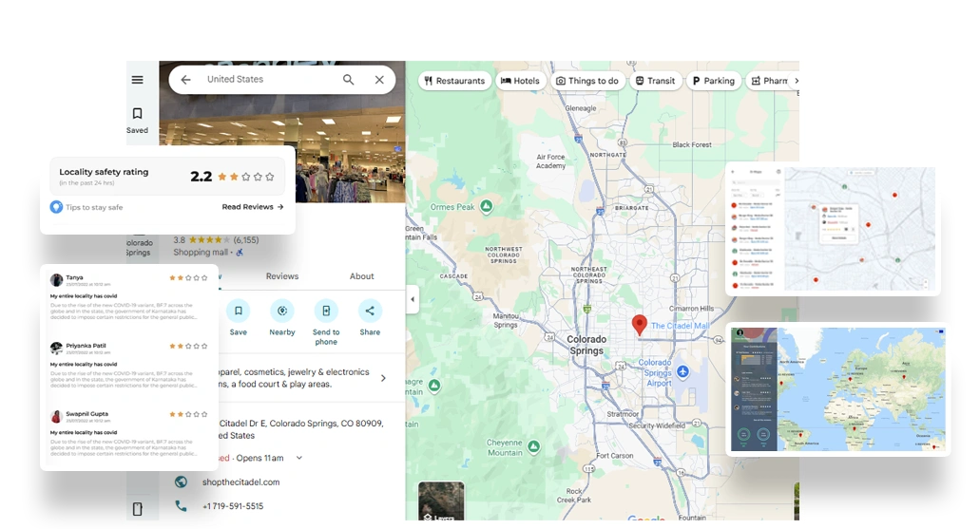
Task: Filter map by Transit
Action: (655, 81)
